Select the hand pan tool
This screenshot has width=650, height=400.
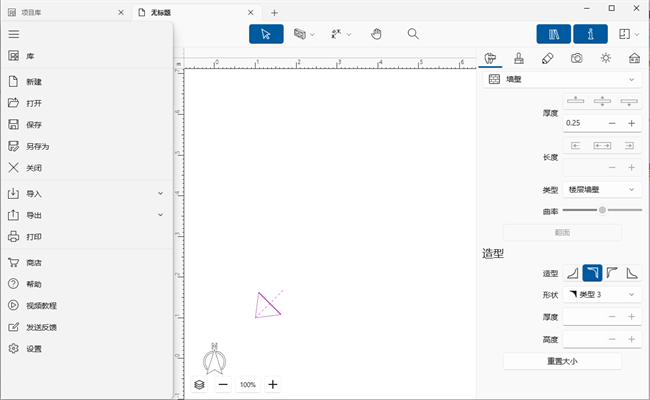click(x=376, y=34)
